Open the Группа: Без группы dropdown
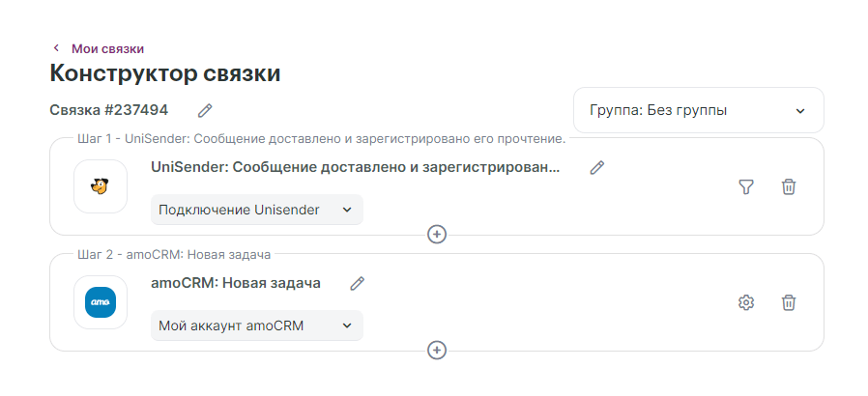 pyautogui.click(x=699, y=111)
